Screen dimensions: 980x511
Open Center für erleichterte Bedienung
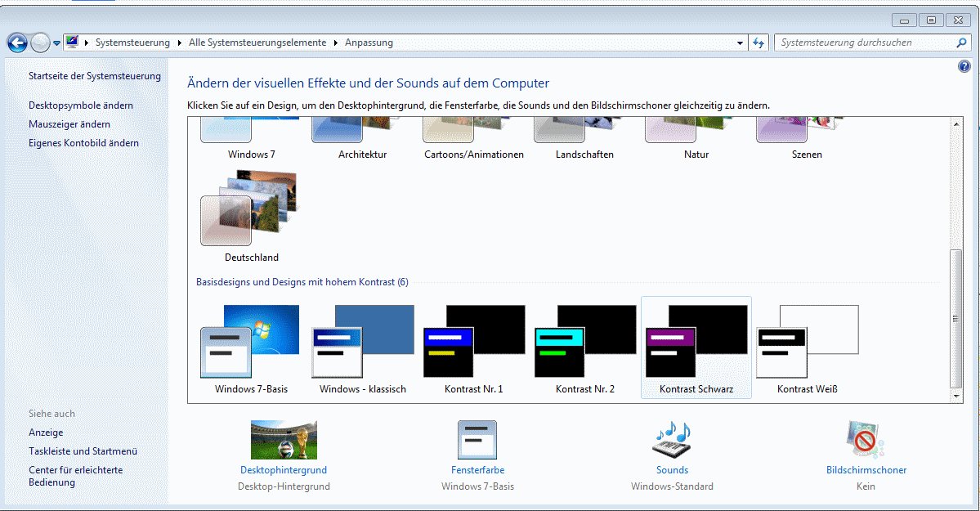tap(76, 476)
